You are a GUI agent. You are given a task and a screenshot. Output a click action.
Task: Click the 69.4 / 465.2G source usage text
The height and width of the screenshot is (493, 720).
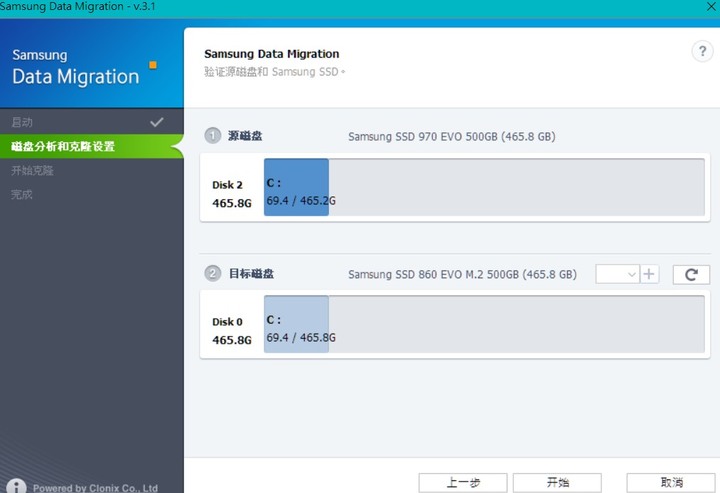click(x=301, y=201)
